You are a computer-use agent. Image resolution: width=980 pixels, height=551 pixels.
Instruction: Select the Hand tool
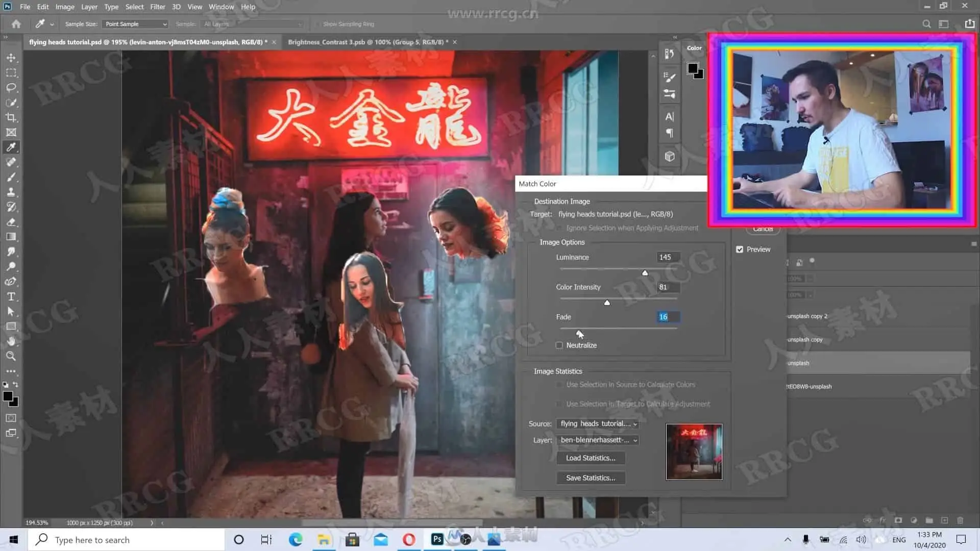coord(11,341)
